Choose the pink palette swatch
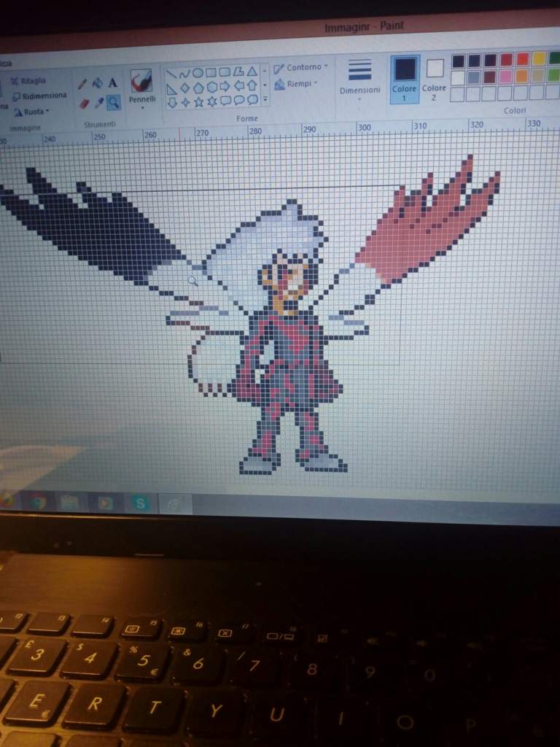 [x=506, y=76]
